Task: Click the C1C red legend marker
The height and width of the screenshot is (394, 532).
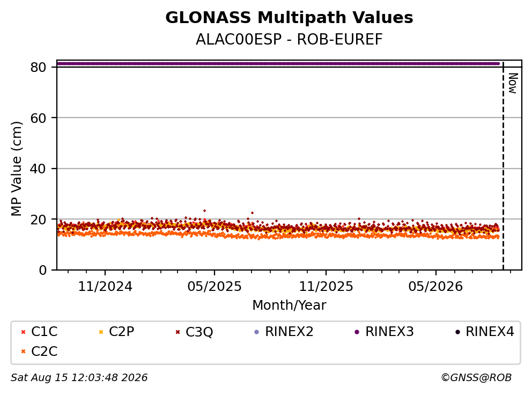Action: pyautogui.click(x=24, y=332)
